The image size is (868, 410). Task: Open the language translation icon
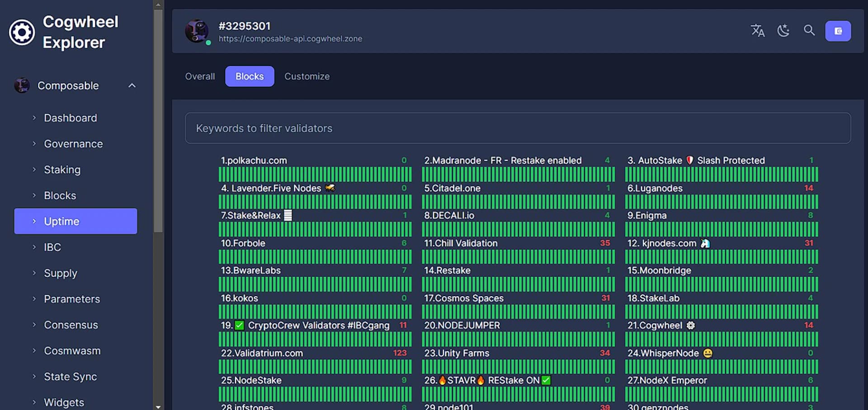758,31
